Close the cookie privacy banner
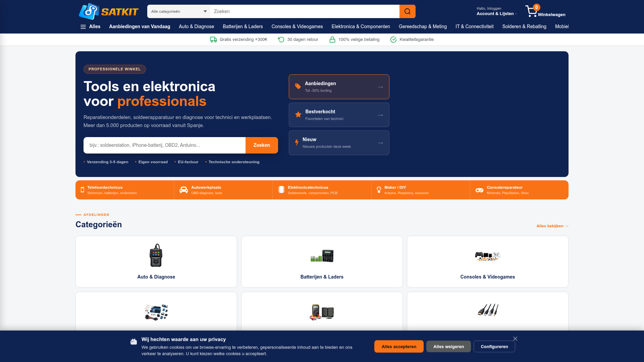Image resolution: width=644 pixels, height=362 pixels. 515,339
